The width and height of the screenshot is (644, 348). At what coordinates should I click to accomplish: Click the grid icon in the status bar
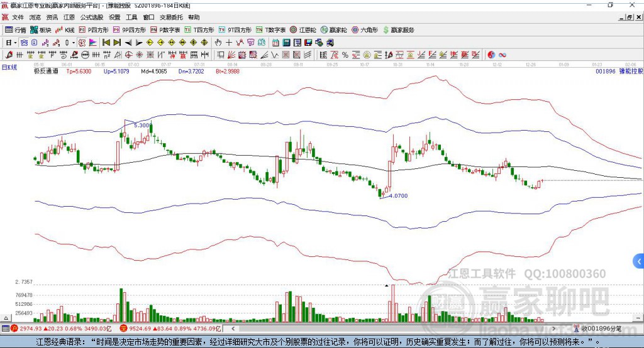[5, 329]
